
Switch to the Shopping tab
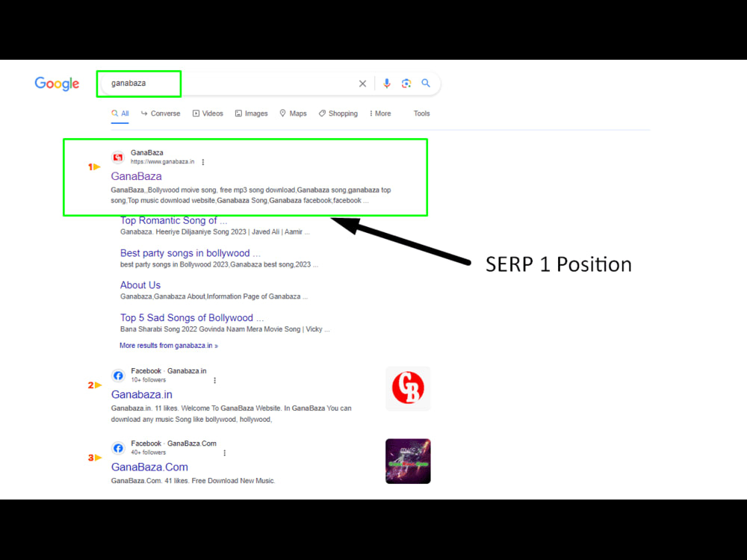[x=338, y=113]
